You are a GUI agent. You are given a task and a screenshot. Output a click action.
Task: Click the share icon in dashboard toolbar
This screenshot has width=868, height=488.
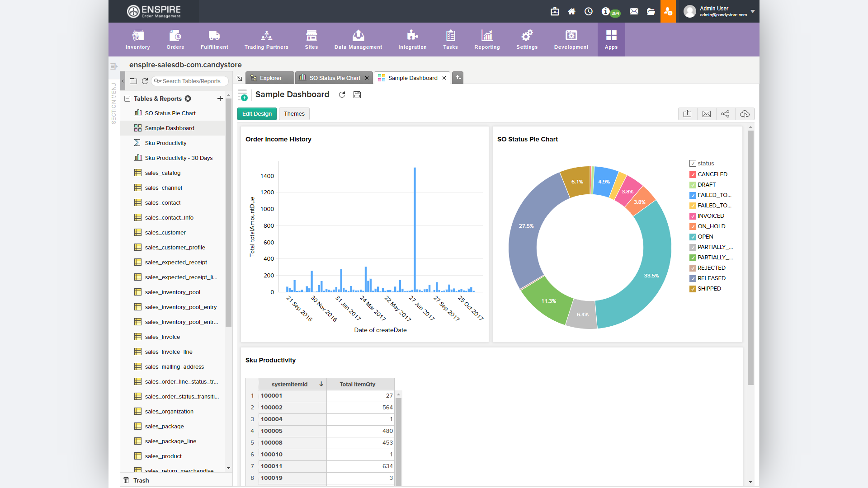tap(725, 114)
